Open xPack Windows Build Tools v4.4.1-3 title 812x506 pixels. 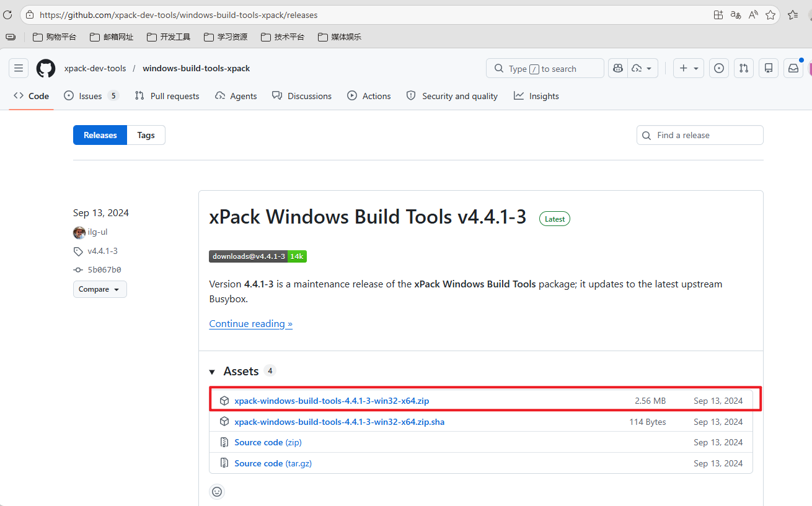pyautogui.click(x=368, y=217)
